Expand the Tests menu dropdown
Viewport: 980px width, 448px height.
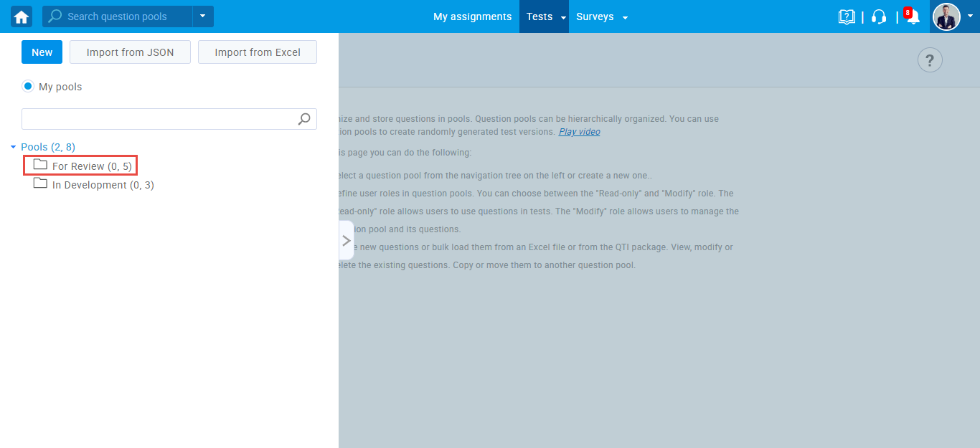563,17
